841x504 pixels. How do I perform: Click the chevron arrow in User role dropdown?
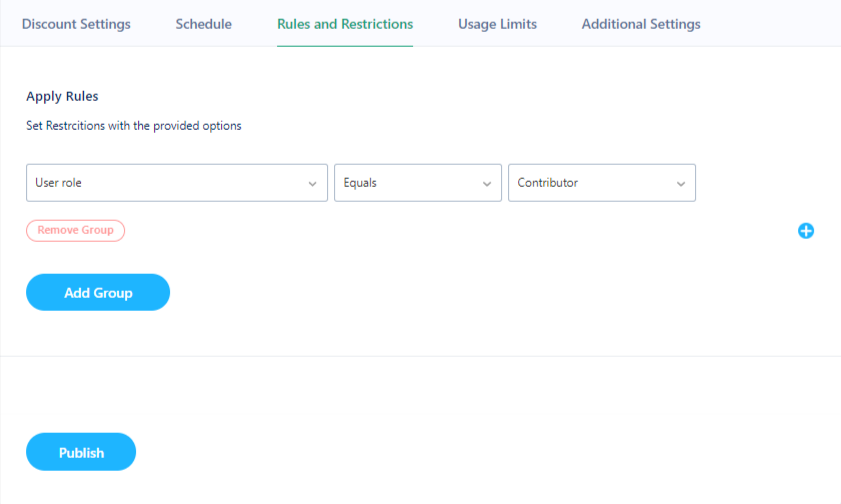[312, 184]
